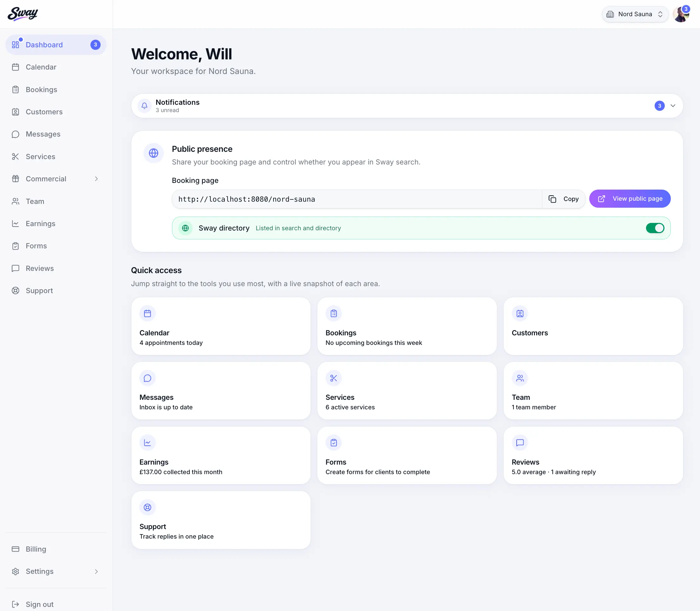The height and width of the screenshot is (611, 700).
Task: Click the Messages bubble icon in sidebar
Action: [x=15, y=134]
